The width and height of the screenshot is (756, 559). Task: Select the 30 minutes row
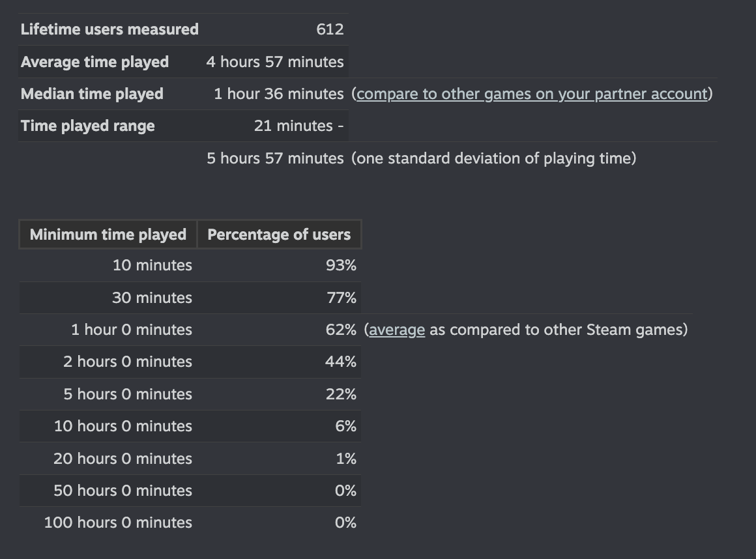tap(190, 298)
